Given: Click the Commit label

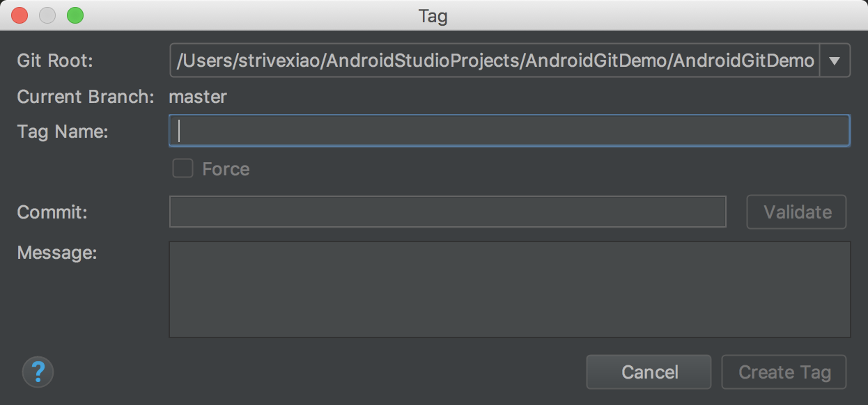Looking at the screenshot, I should pyautogui.click(x=52, y=212).
